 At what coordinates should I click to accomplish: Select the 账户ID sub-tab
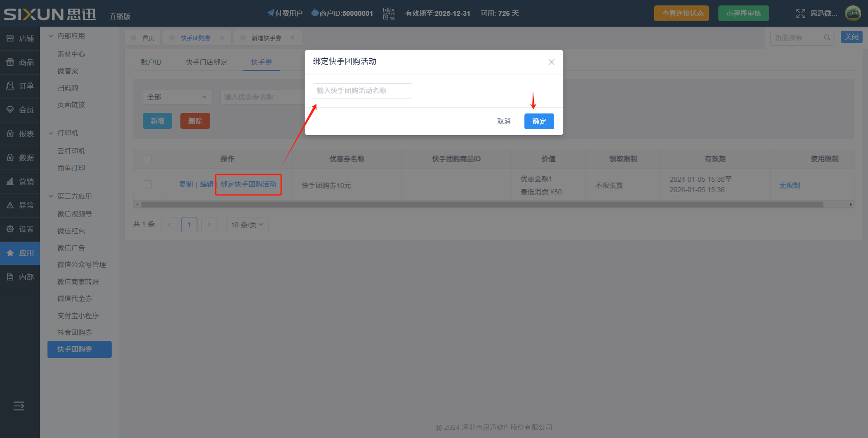click(x=151, y=62)
